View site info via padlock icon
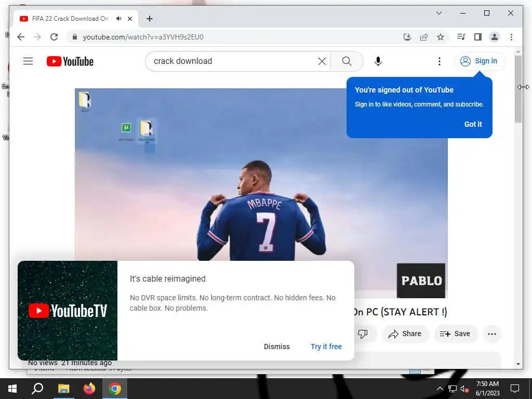The height and width of the screenshot is (399, 532). pyautogui.click(x=75, y=37)
